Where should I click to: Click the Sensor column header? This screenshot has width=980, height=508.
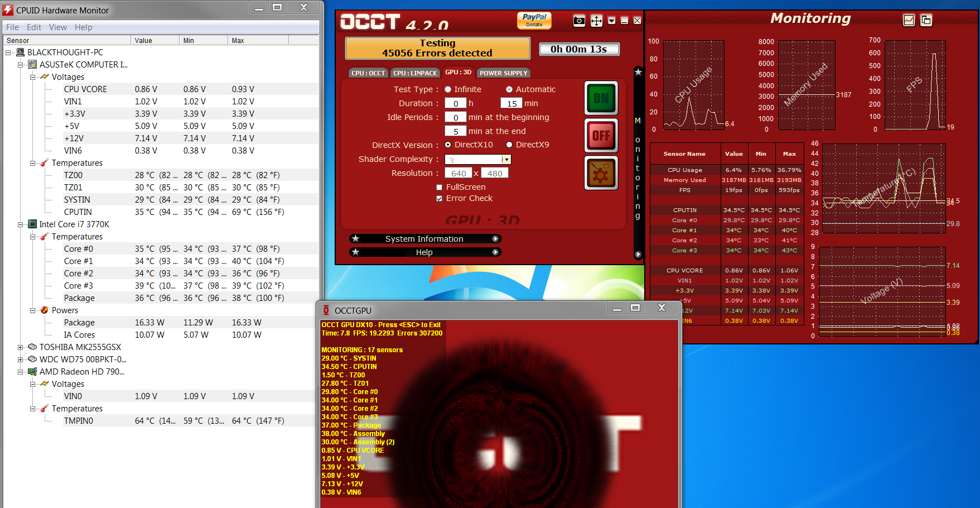(67, 40)
